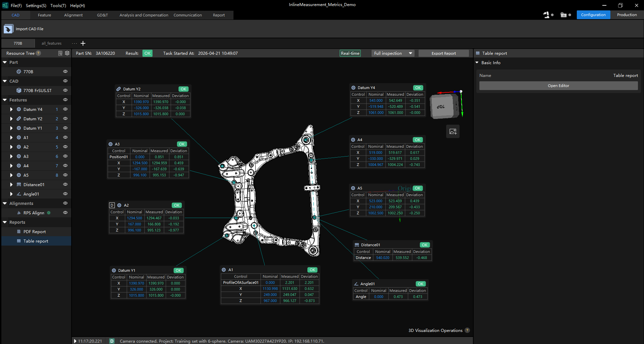Click the camera status icon in top bar
This screenshot has height=344, width=644.
(564, 15)
